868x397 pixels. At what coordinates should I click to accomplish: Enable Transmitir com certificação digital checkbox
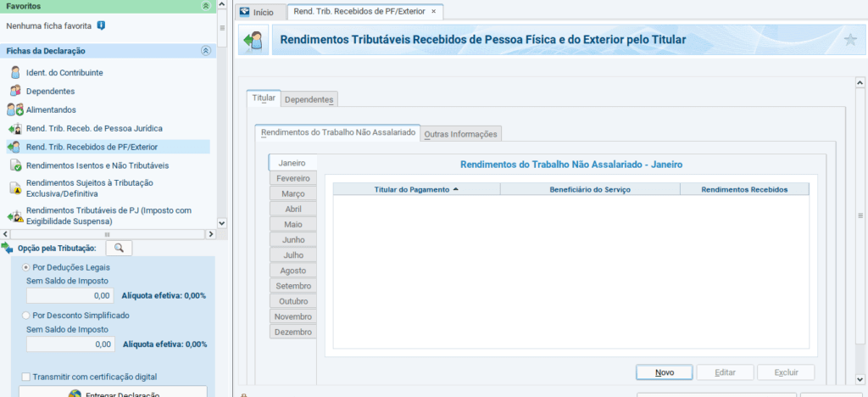26,377
